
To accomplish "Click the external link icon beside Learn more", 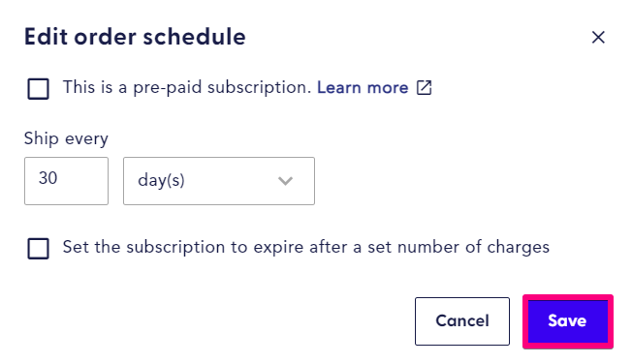I will (x=424, y=87).
